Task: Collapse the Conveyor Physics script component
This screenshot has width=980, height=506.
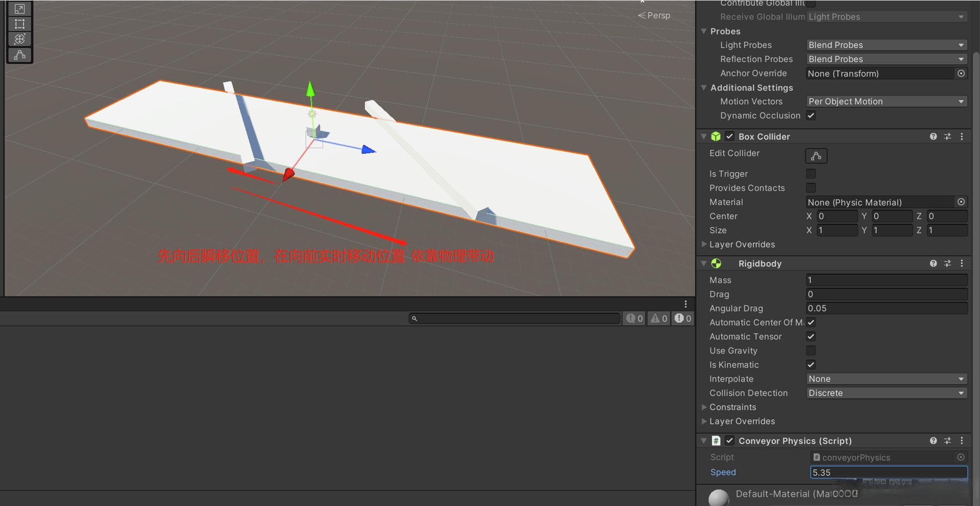Action: click(x=704, y=441)
